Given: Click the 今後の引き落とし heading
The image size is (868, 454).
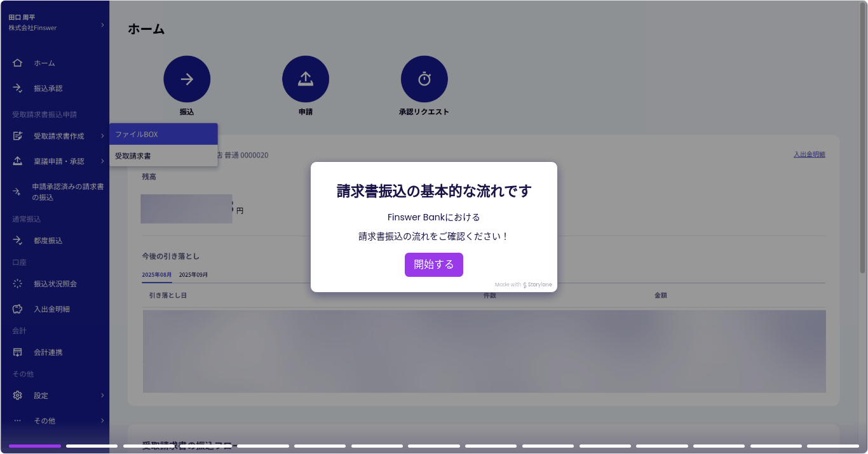Looking at the screenshot, I should (170, 256).
